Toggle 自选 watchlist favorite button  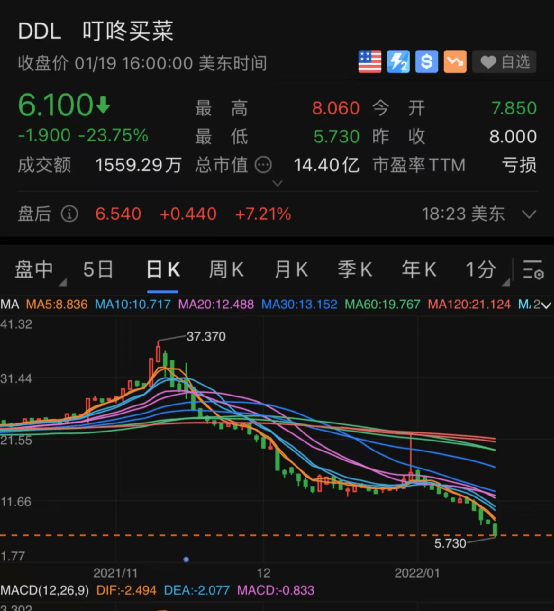pos(504,62)
